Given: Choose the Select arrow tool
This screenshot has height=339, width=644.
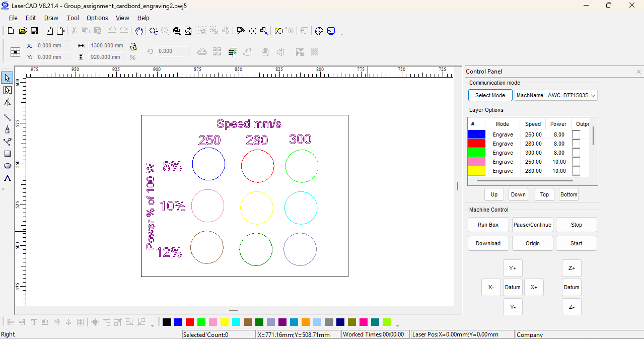Looking at the screenshot, I should coord(7,78).
